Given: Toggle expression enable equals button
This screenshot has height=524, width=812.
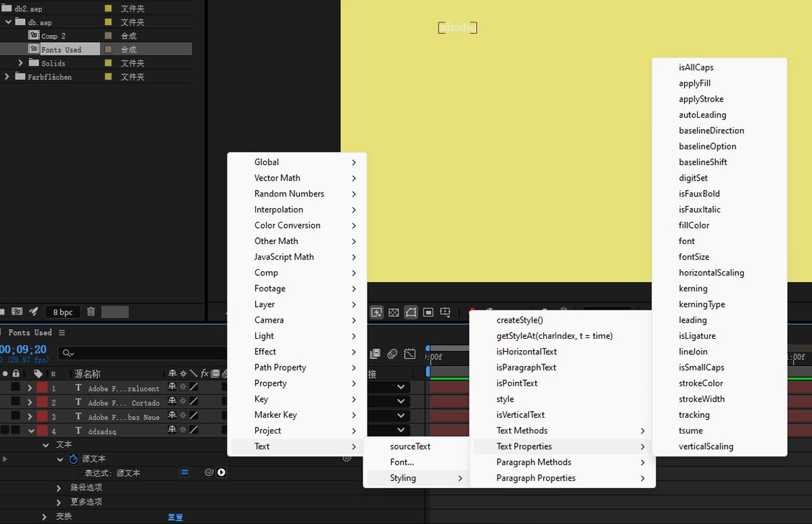Looking at the screenshot, I should (184, 473).
